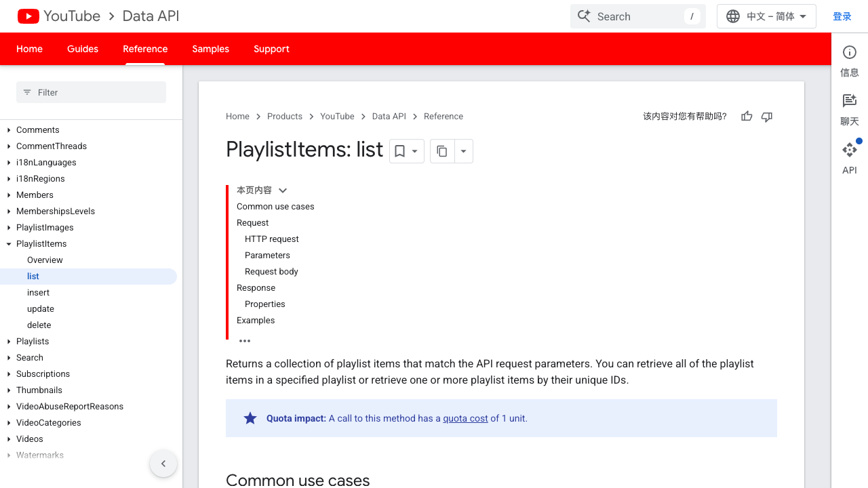Expand CommentThreads in sidebar
Screen dimensions: 868x488
(x=9, y=146)
